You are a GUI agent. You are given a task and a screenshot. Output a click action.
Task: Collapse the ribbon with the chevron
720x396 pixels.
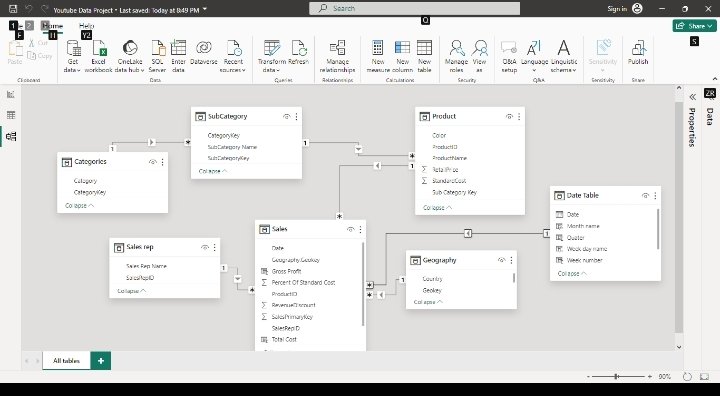[x=714, y=79]
